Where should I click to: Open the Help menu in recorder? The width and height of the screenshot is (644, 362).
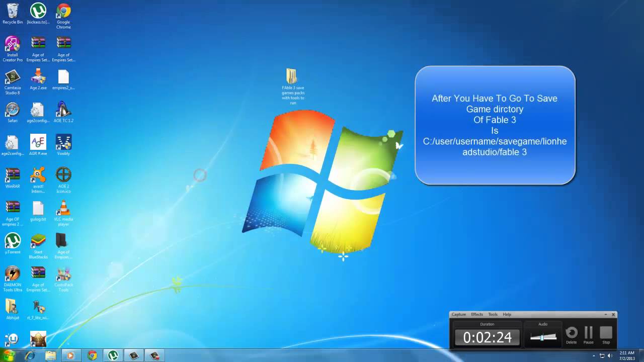(507, 314)
